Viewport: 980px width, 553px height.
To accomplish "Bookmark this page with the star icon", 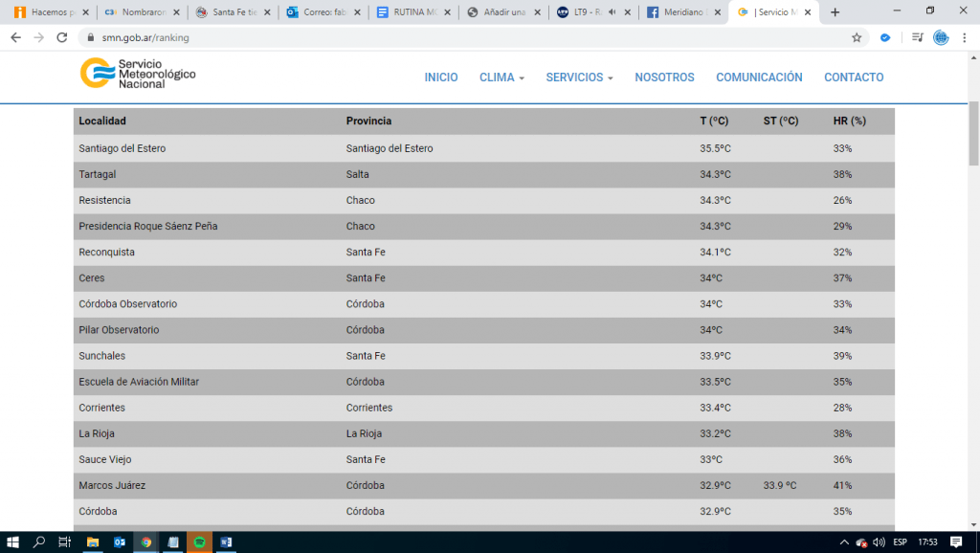I will [x=857, y=37].
